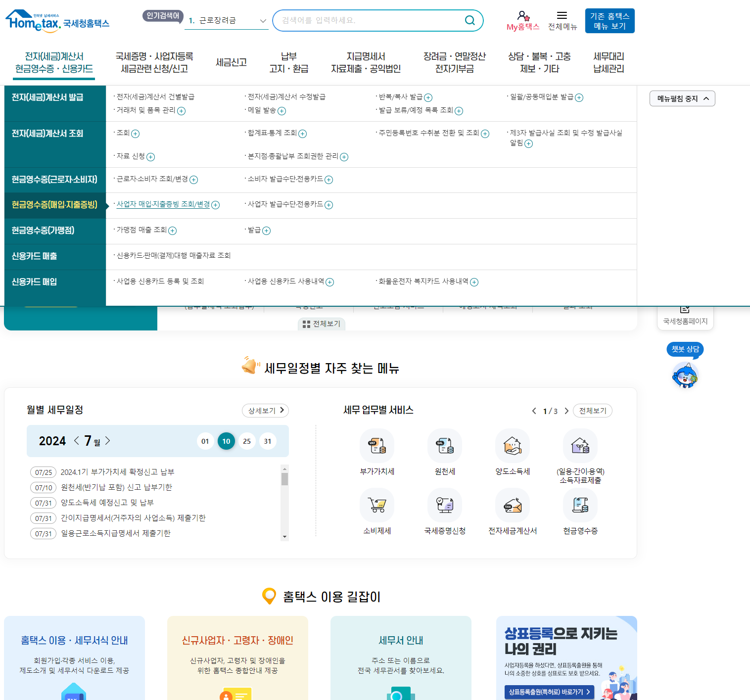Click 상세보기 in 월별 세무일정
This screenshot has height=700, width=750.
(x=266, y=411)
